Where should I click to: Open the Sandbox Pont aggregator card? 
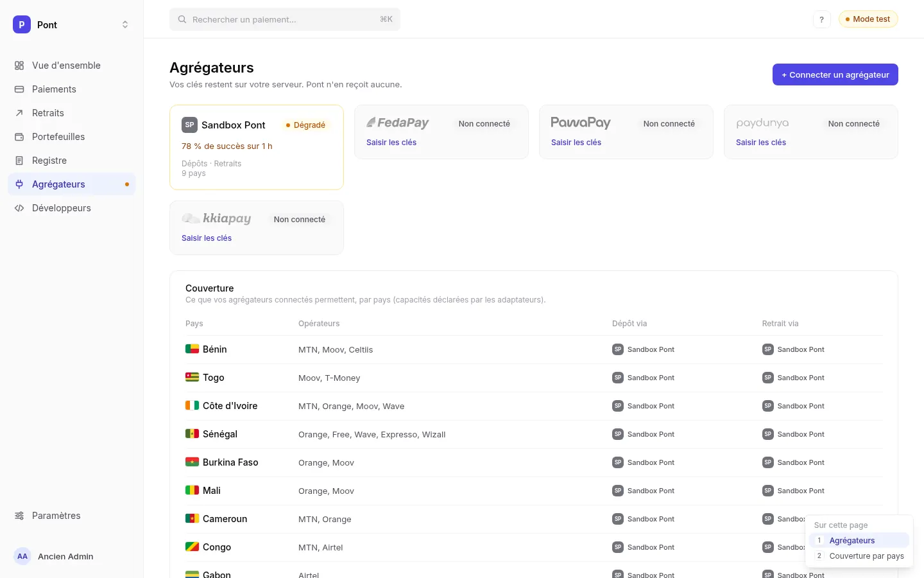tap(257, 147)
